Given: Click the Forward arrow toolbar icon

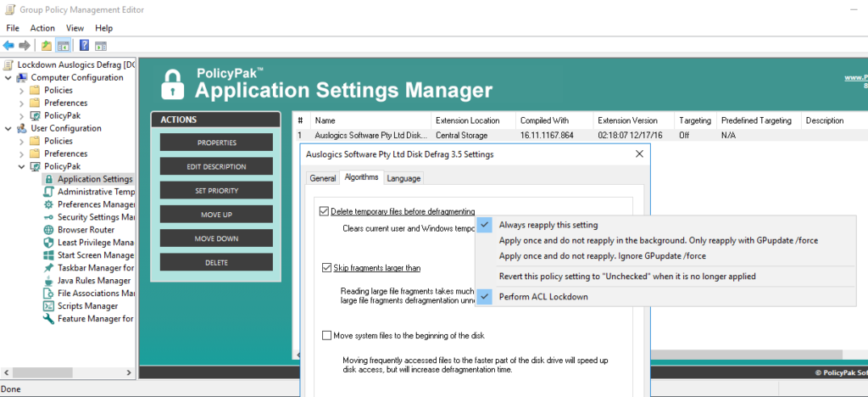Looking at the screenshot, I should [25, 46].
